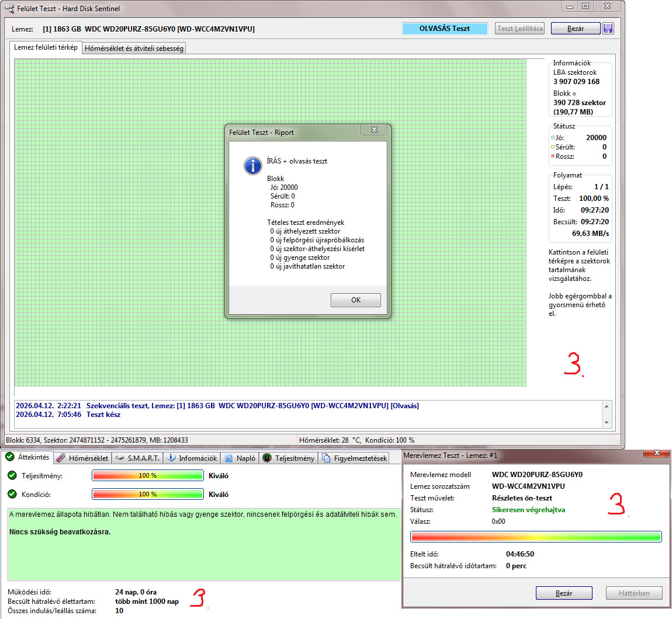Open the Információk tab
The height and width of the screenshot is (619, 672).
pos(192,458)
